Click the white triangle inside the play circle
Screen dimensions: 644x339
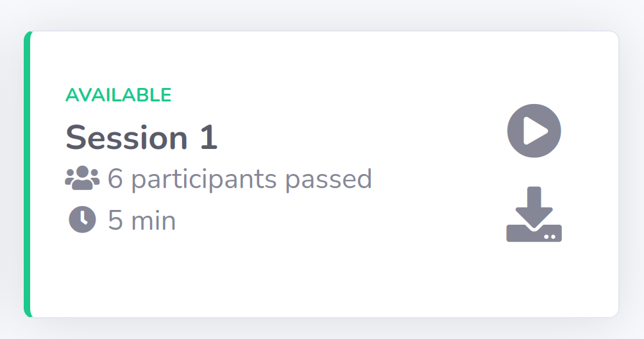[536, 131]
